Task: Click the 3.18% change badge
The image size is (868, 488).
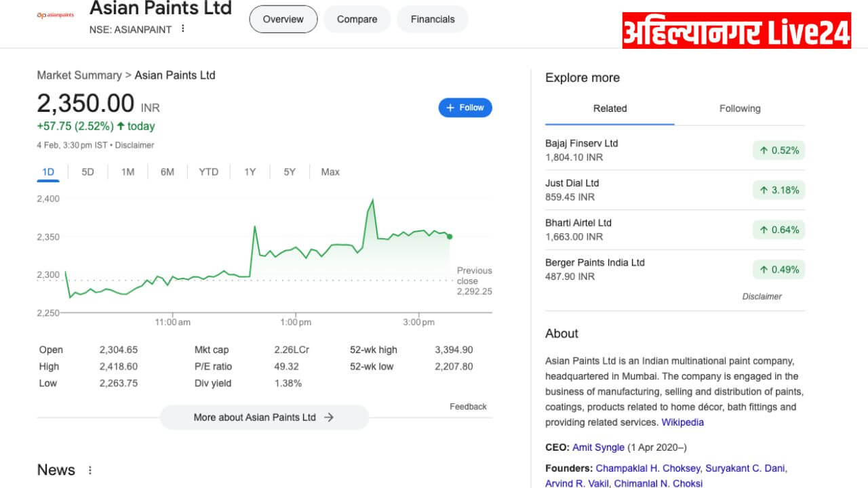Action: pyautogui.click(x=778, y=190)
